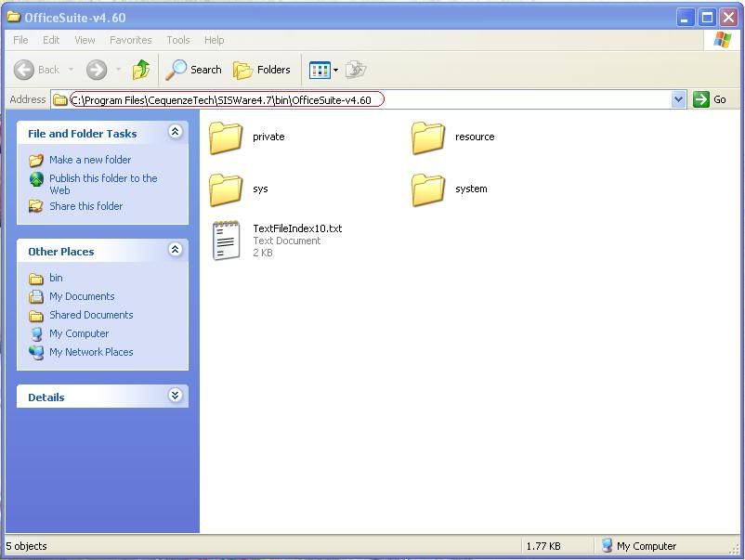
Task: Click the Shared Documents folder icon
Action: click(36, 316)
